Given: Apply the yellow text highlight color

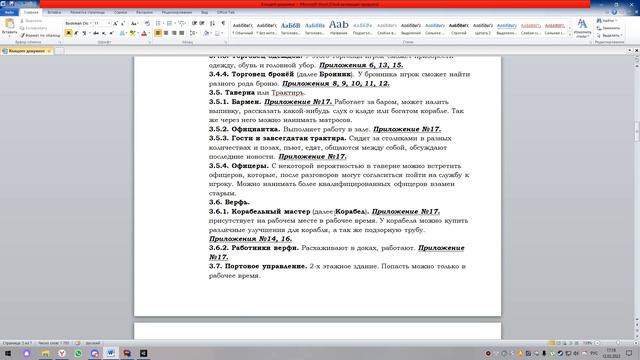Looking at the screenshot, I should (132, 33).
